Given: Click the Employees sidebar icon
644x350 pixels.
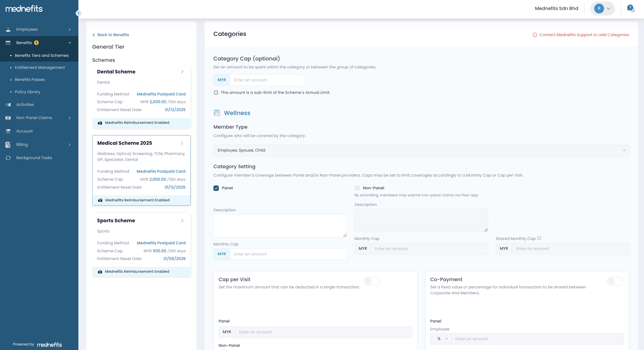Looking at the screenshot, I should tap(8, 30).
